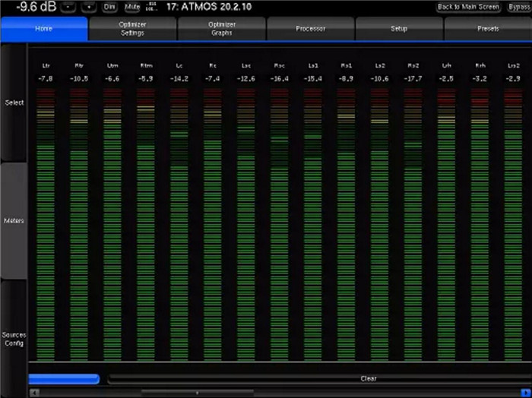The image size is (532, 398).
Task: Click the blue button left of Clear
Action: tap(64, 379)
